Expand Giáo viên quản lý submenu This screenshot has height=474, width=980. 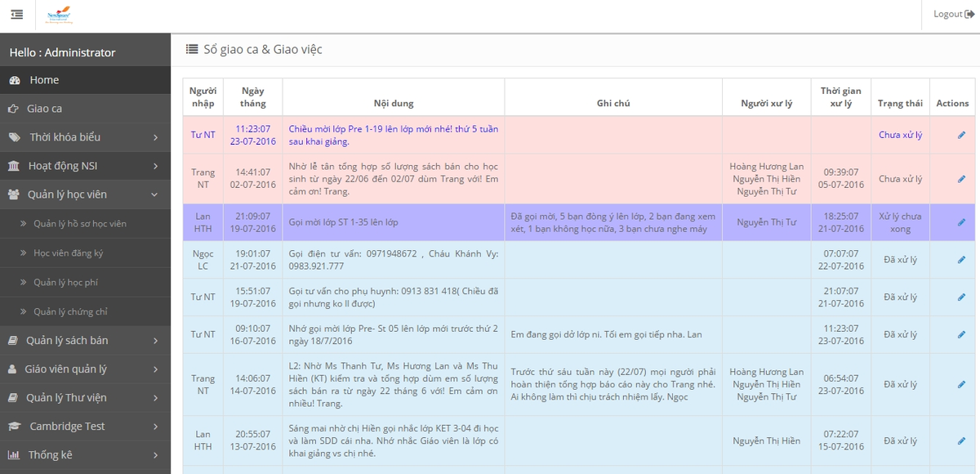pos(155,369)
